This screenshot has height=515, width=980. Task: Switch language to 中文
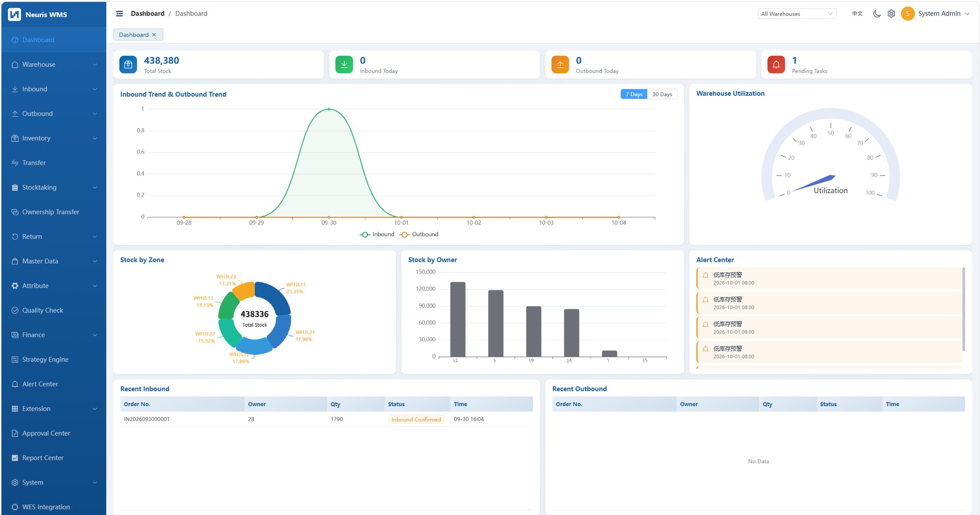[x=857, y=14]
